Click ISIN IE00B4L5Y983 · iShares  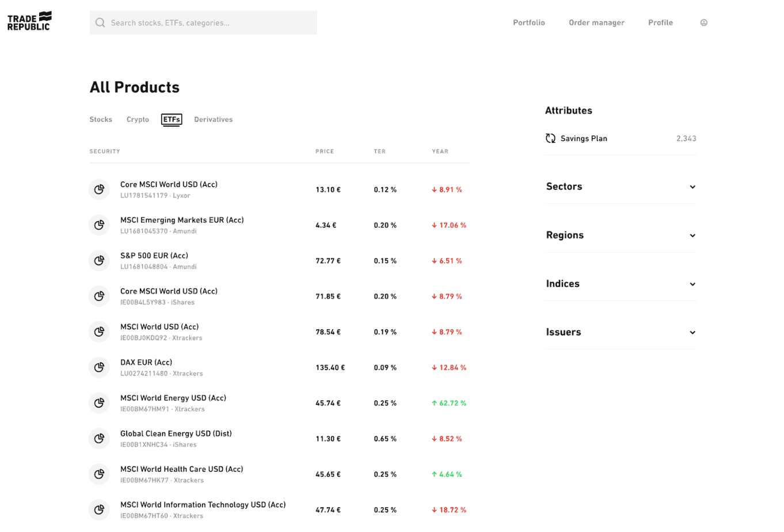point(157,302)
